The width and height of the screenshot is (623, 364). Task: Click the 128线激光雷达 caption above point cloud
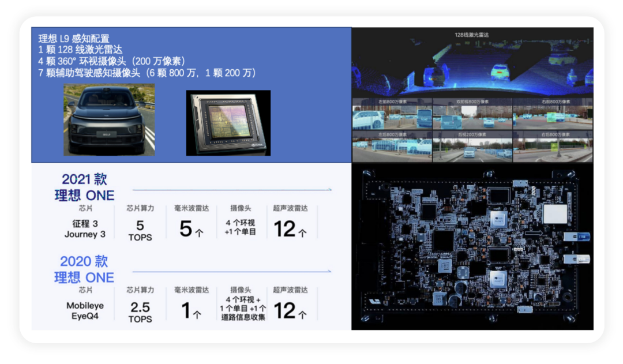click(x=472, y=35)
